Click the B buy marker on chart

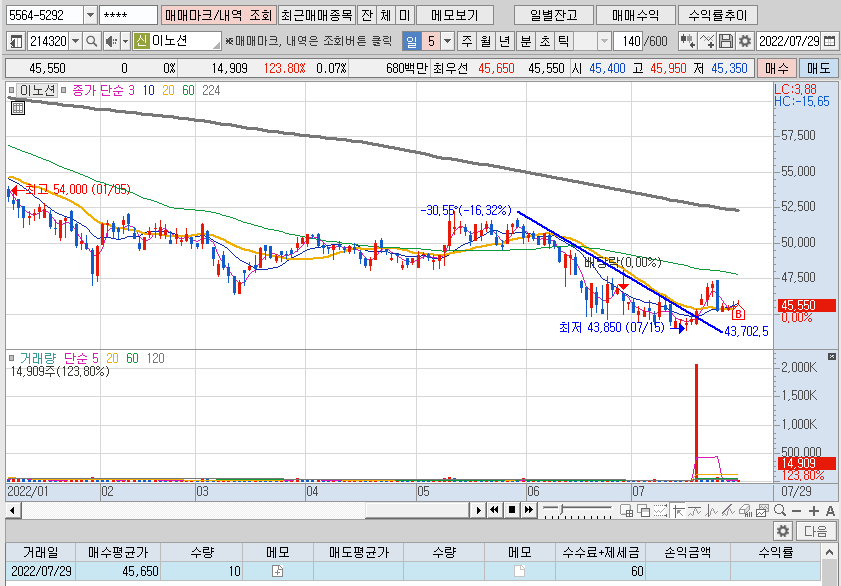(x=739, y=313)
